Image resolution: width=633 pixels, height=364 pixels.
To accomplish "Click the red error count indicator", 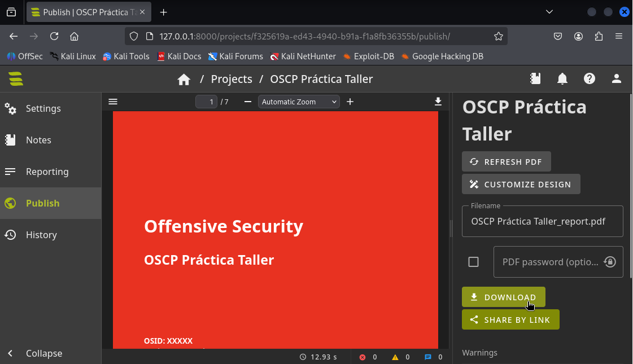I will coord(368,357).
